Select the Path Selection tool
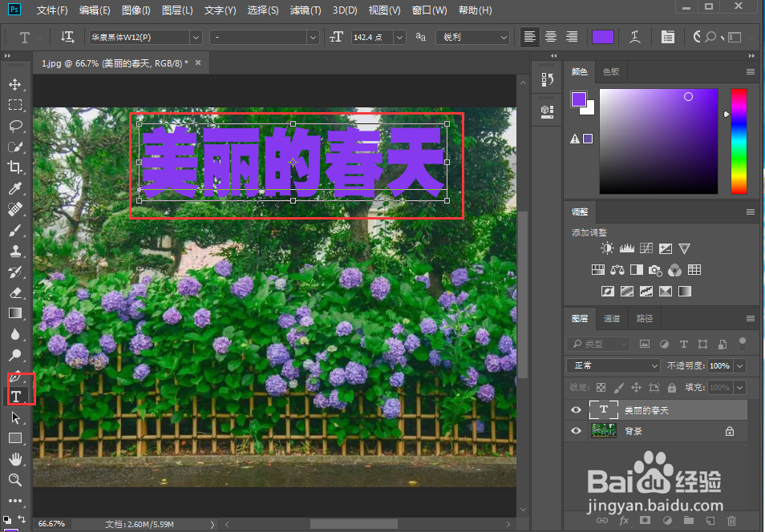765x532 pixels. (x=15, y=417)
